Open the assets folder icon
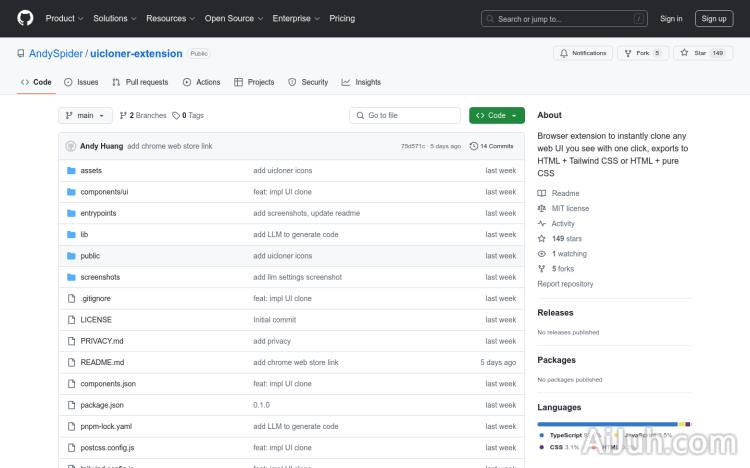Viewport: 750px width, 468px height. [71, 171]
